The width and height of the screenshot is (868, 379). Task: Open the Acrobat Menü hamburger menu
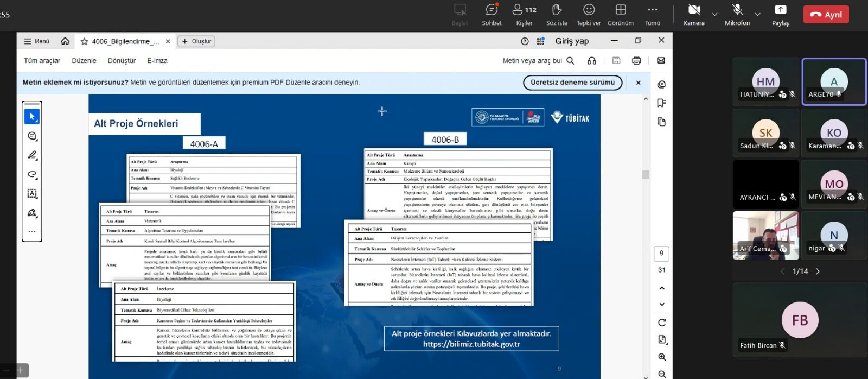point(36,41)
